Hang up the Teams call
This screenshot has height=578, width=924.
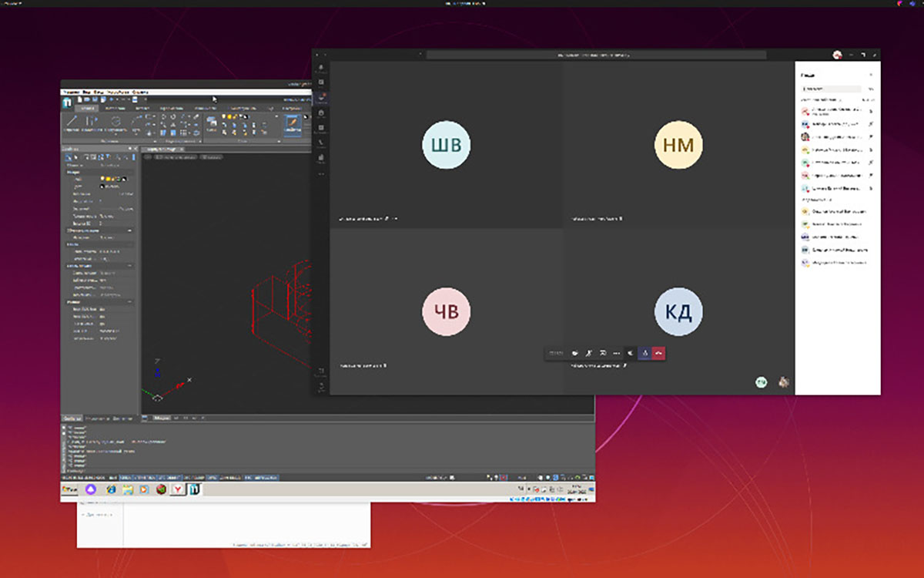tap(658, 353)
